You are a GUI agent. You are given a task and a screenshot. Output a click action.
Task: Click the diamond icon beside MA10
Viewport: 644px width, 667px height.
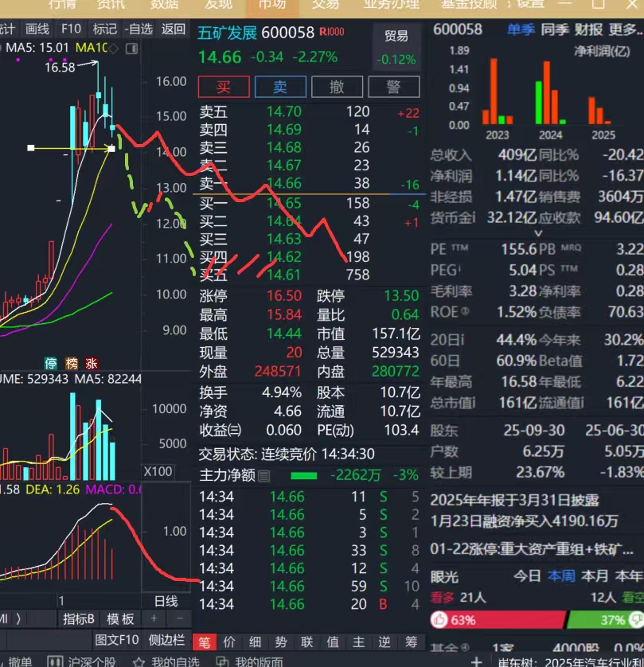114,49
